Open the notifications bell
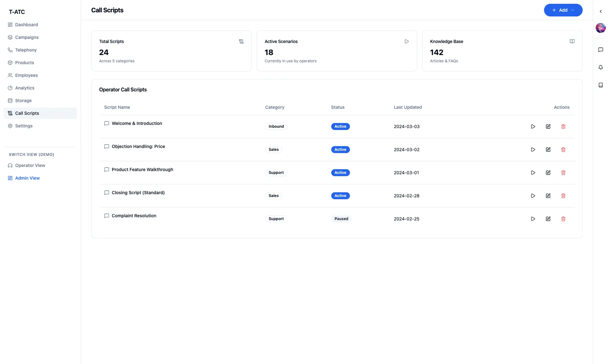 click(600, 67)
